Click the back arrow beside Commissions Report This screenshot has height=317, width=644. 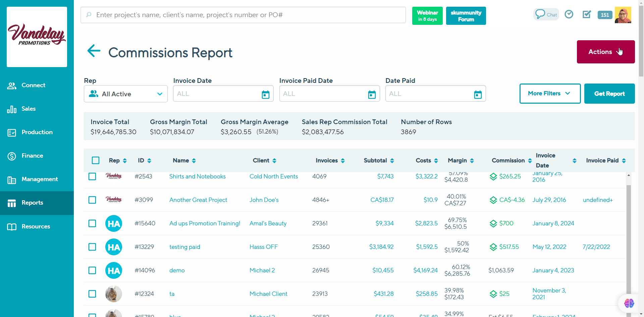click(94, 51)
